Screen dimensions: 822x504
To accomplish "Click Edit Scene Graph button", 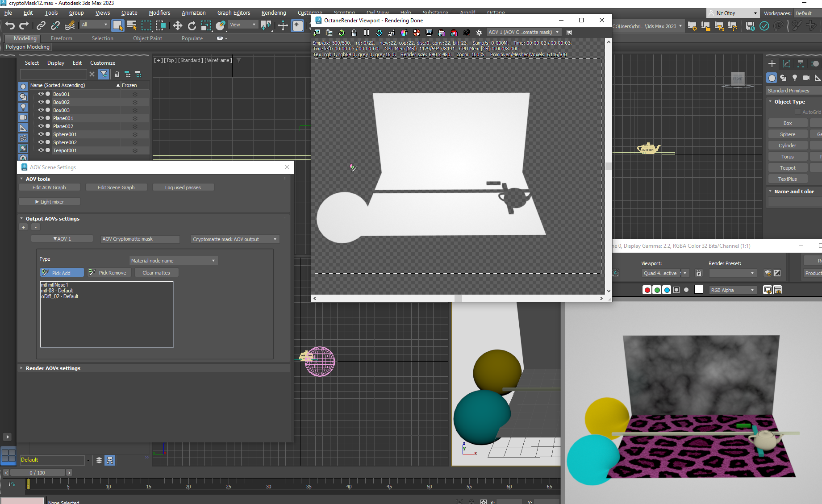I will click(116, 187).
